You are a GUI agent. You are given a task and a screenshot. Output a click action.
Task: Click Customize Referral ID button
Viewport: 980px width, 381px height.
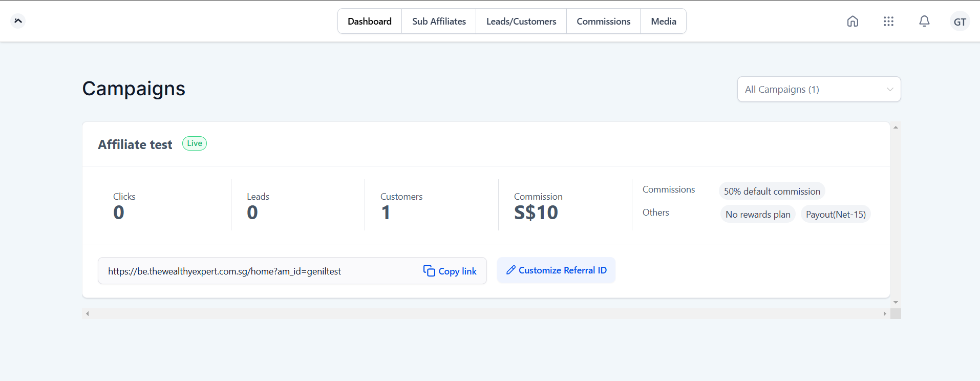(556, 270)
